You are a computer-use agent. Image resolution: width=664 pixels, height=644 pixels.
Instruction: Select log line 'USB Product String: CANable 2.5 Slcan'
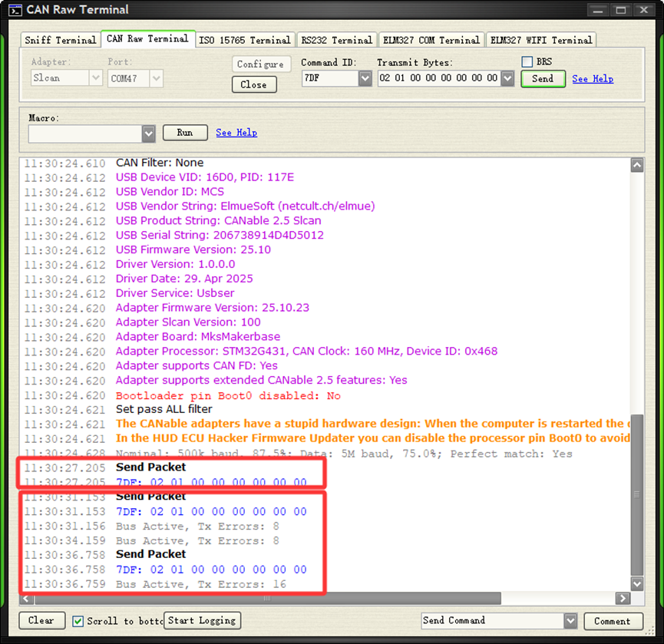[x=219, y=220]
